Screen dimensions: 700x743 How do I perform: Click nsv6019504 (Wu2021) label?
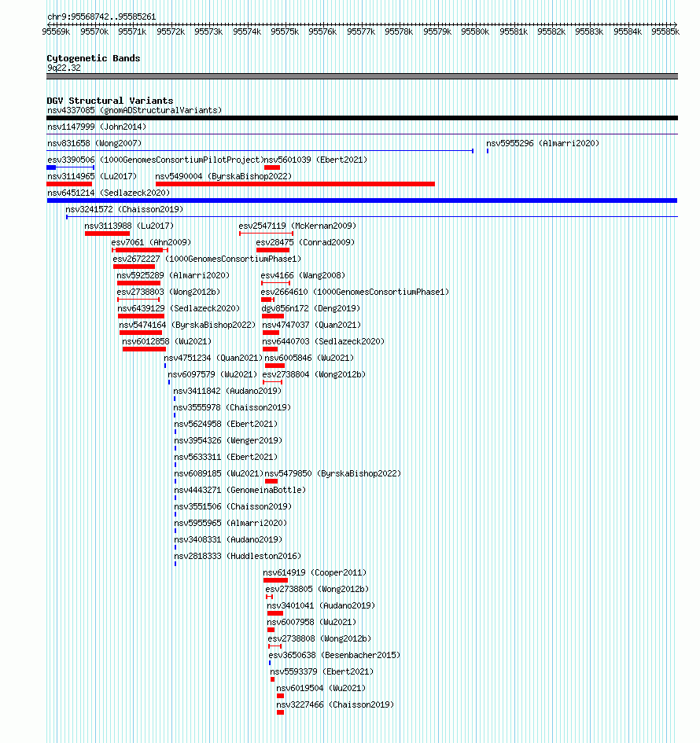tap(321, 689)
